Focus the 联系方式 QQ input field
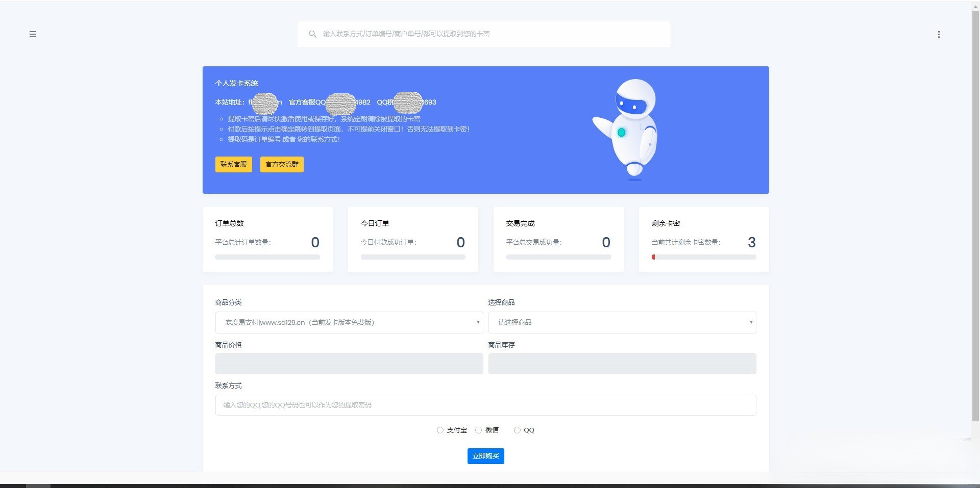980x488 pixels. pyautogui.click(x=485, y=405)
